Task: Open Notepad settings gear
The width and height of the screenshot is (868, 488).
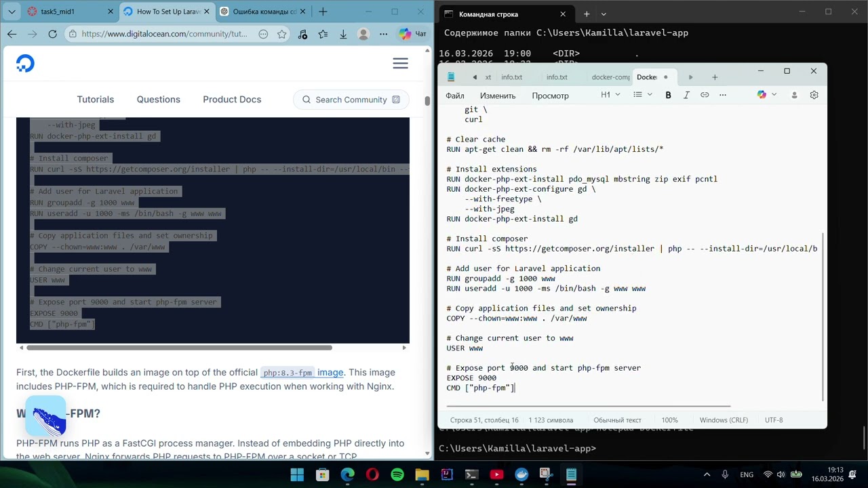Action: 814,95
